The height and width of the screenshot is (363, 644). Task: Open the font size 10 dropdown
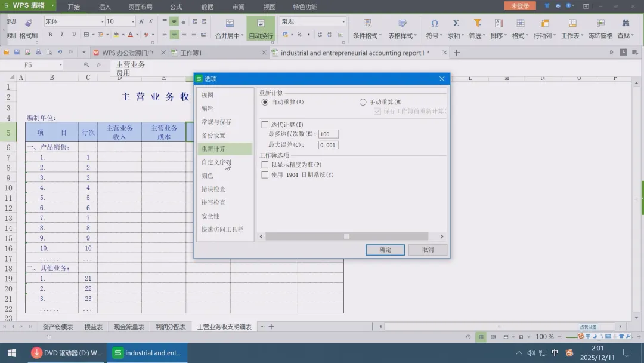pyautogui.click(x=132, y=21)
